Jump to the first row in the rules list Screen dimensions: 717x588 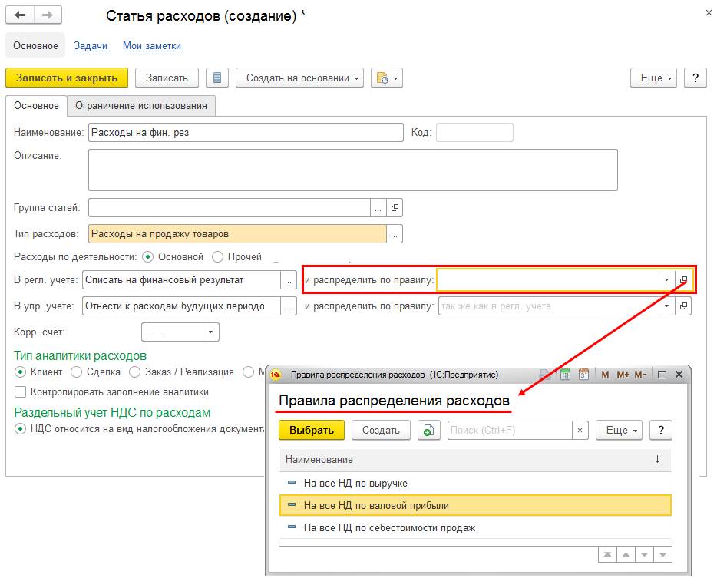point(607,555)
